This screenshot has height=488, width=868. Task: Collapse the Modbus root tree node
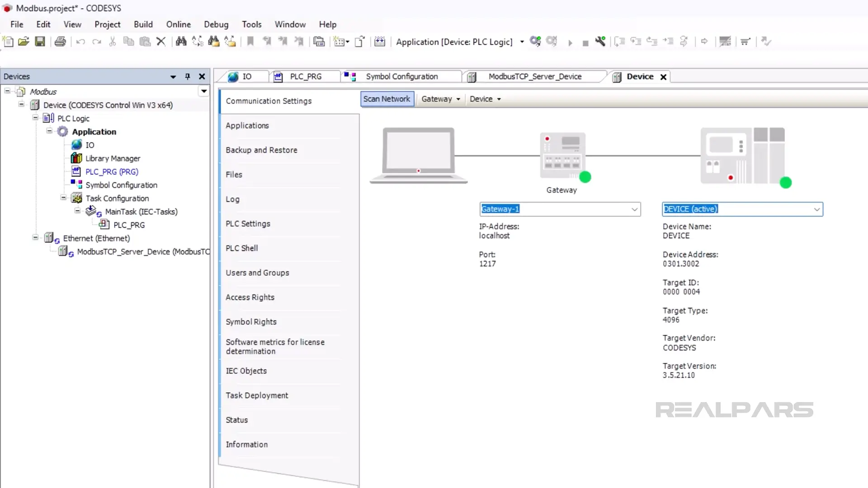7,91
